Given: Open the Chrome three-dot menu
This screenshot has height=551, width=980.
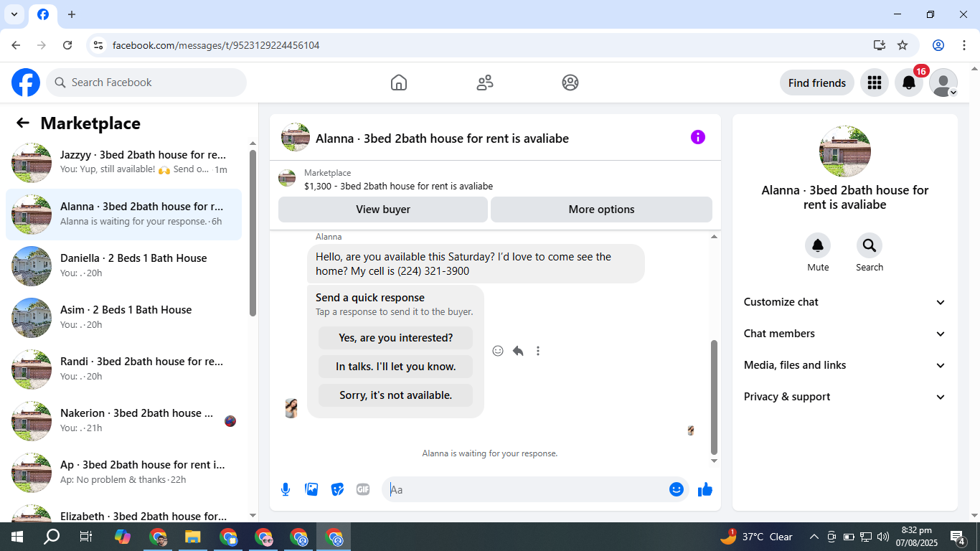Looking at the screenshot, I should 964,45.
